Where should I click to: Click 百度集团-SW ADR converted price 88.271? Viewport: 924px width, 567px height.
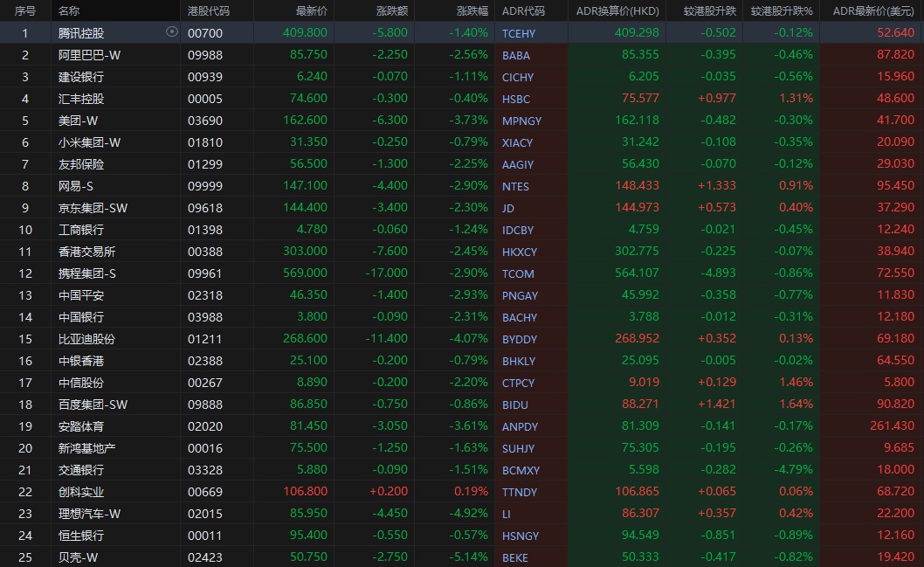[640, 404]
